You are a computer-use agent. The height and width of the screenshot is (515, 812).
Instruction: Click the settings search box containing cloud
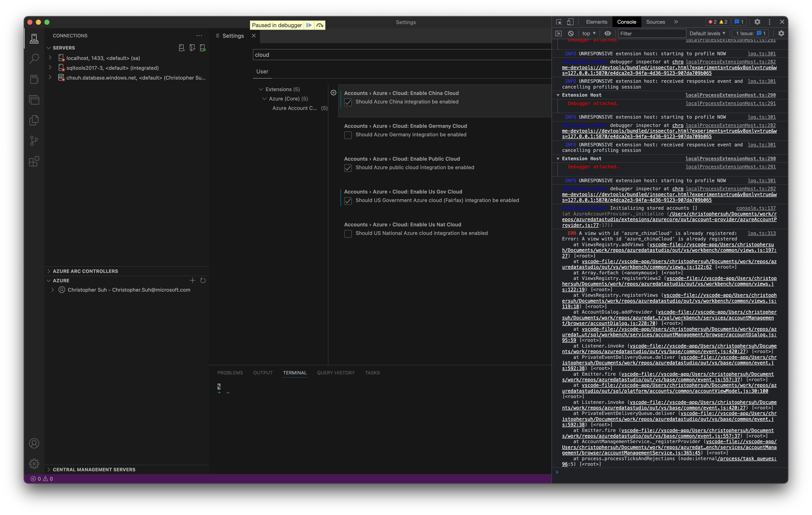coord(402,55)
